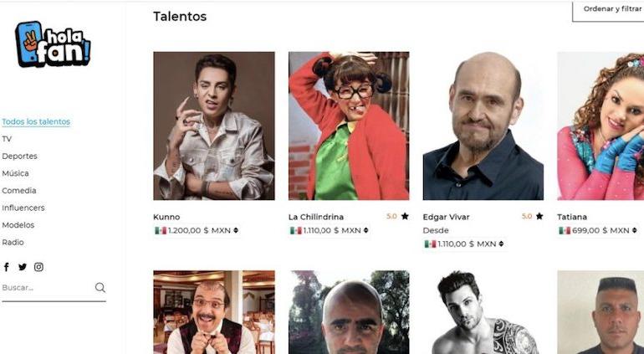This screenshot has height=354, width=644.
Task: Click the Mexico flag on Kunno's price
Action: [x=161, y=231]
